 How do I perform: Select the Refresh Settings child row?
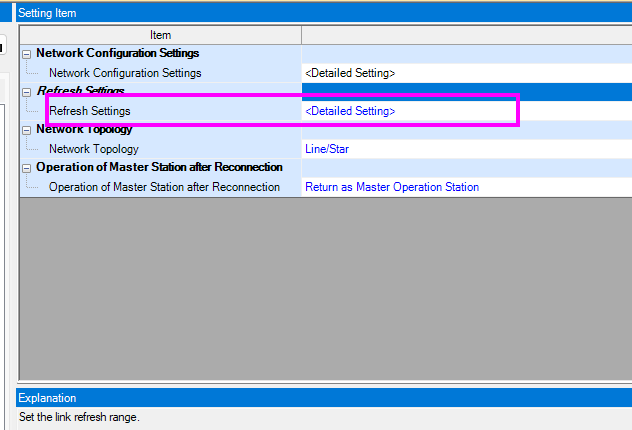[89, 111]
